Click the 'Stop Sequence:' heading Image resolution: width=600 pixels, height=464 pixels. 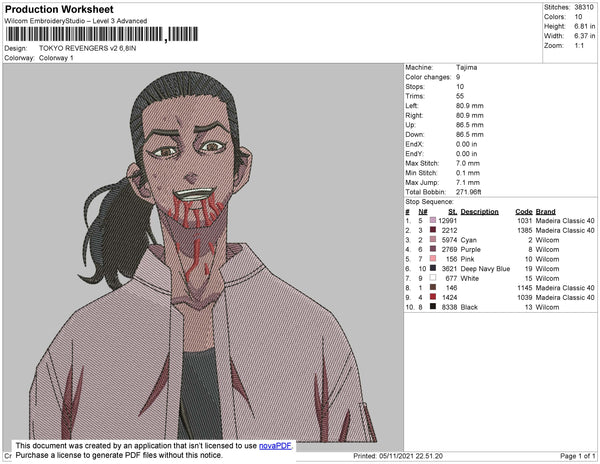(429, 202)
